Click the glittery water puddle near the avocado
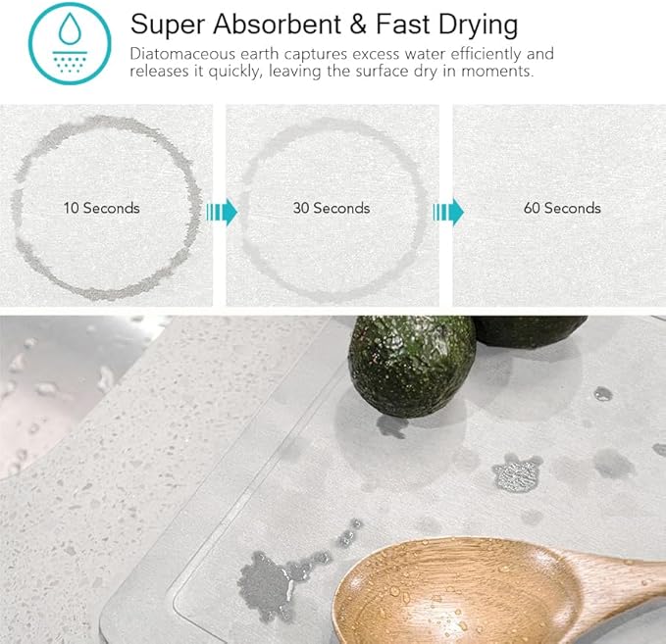This screenshot has width=666, height=644. click(517, 472)
